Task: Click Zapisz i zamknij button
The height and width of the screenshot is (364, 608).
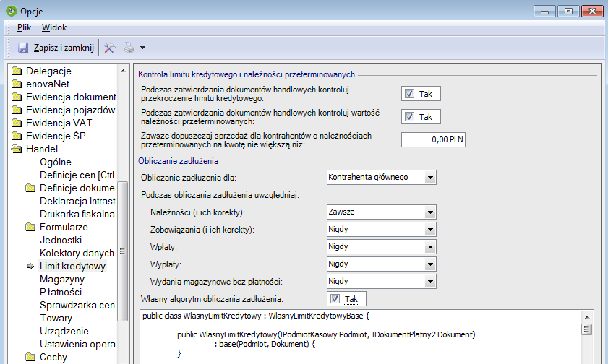Action: pyautogui.click(x=56, y=48)
